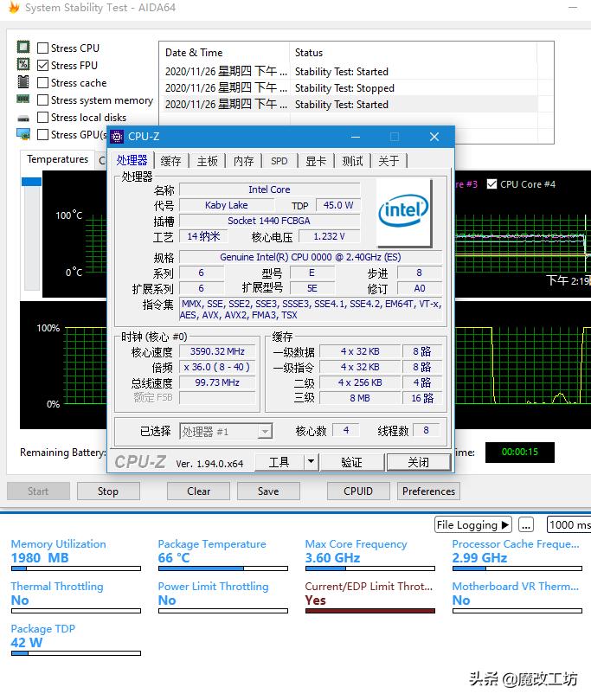Screen dimensions: 591x700
Task: Open the SPD tab in CPU-Z
Action: click(x=279, y=161)
